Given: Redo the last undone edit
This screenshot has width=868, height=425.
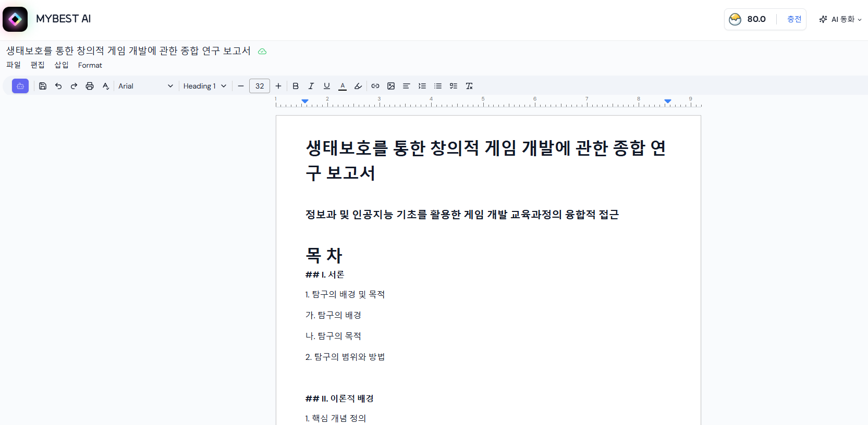Looking at the screenshot, I should point(74,86).
